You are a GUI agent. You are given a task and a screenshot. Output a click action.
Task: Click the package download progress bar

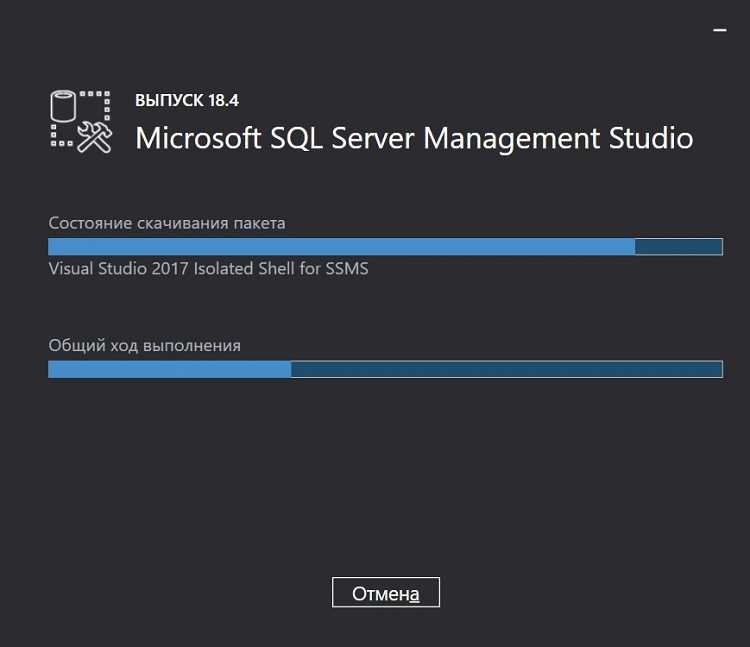(x=386, y=247)
